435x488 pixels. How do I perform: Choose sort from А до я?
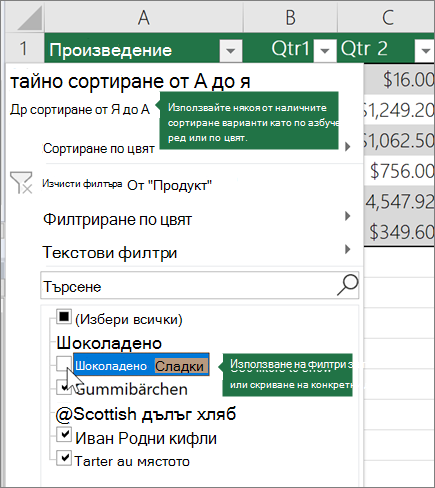coord(130,81)
